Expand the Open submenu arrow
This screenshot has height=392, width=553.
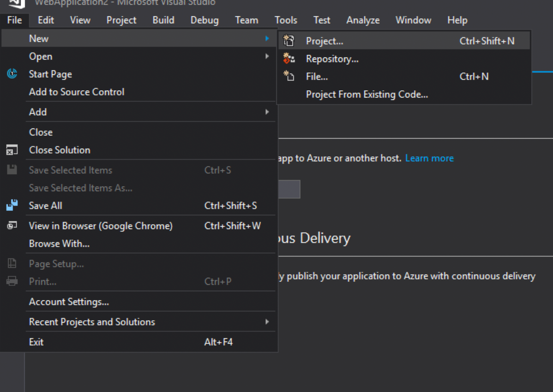point(267,56)
